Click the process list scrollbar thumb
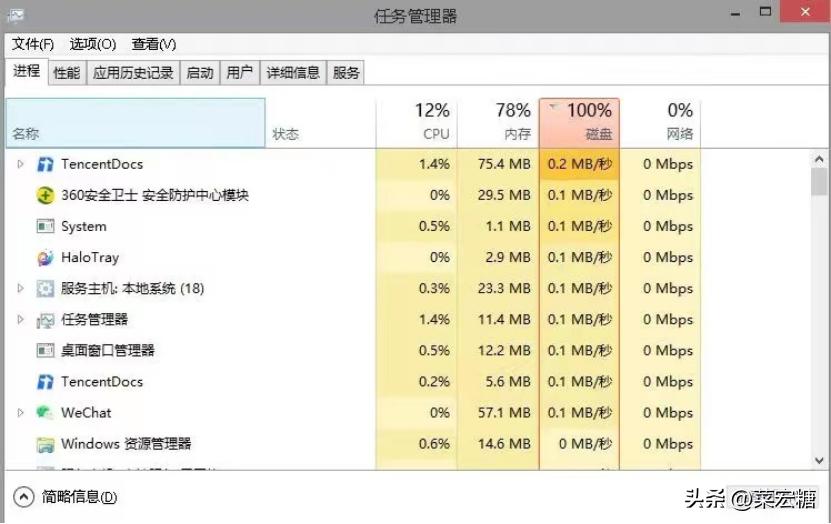The width and height of the screenshot is (831, 524). [819, 182]
